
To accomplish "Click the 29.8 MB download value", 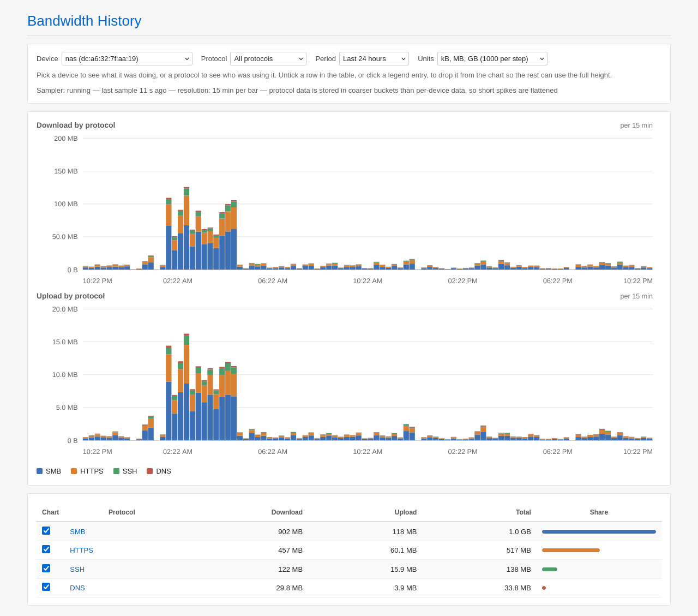I will (x=289, y=588).
